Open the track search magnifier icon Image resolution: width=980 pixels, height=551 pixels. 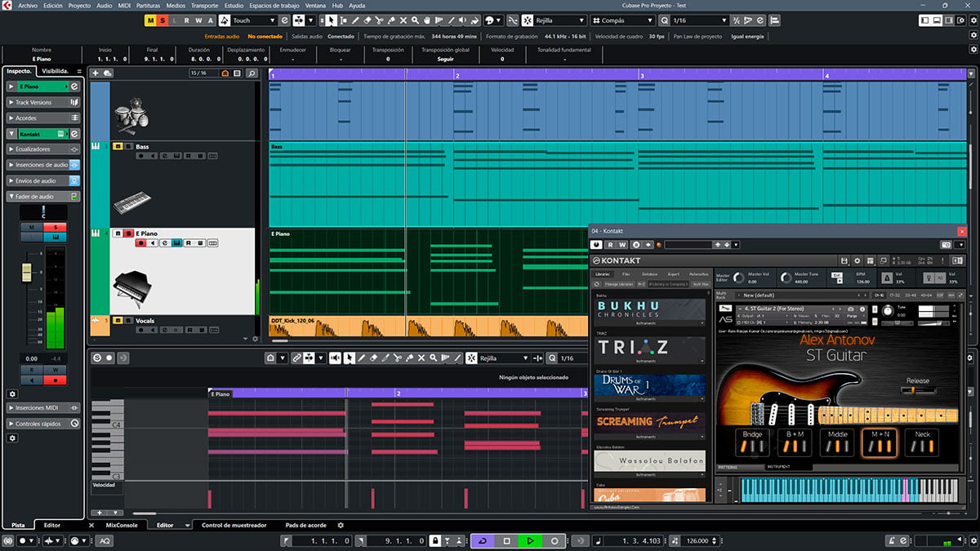[x=252, y=73]
